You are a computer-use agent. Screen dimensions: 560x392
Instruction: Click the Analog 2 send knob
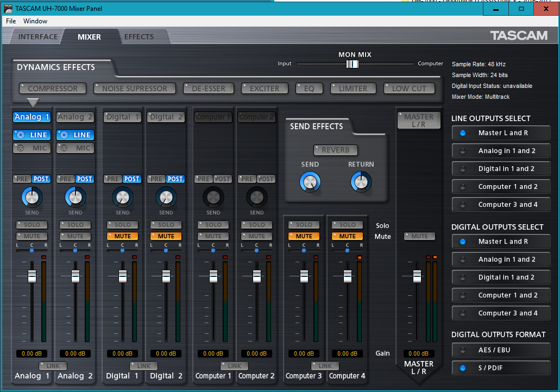point(75,197)
